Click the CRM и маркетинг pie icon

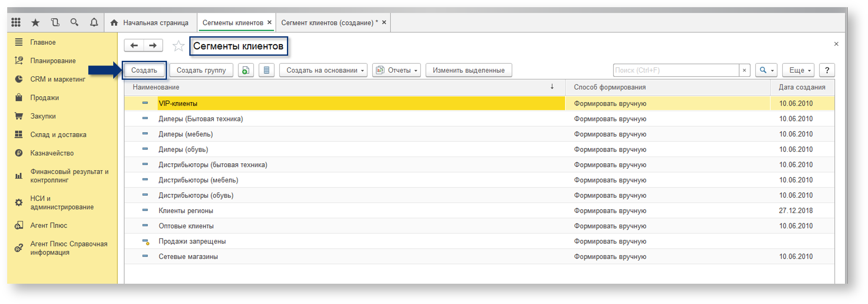19,79
